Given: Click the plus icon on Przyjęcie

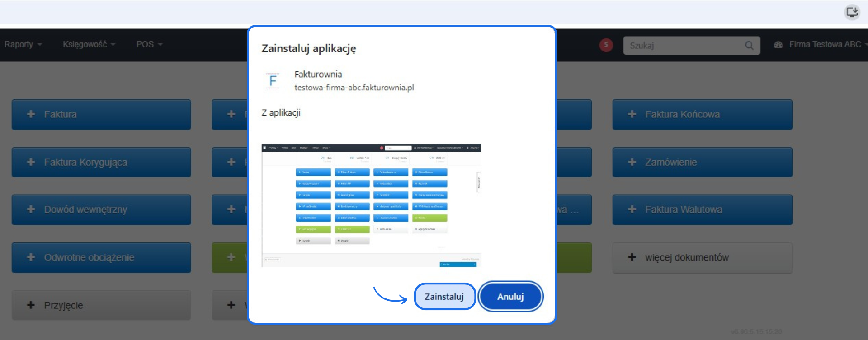Looking at the screenshot, I should coord(31,305).
